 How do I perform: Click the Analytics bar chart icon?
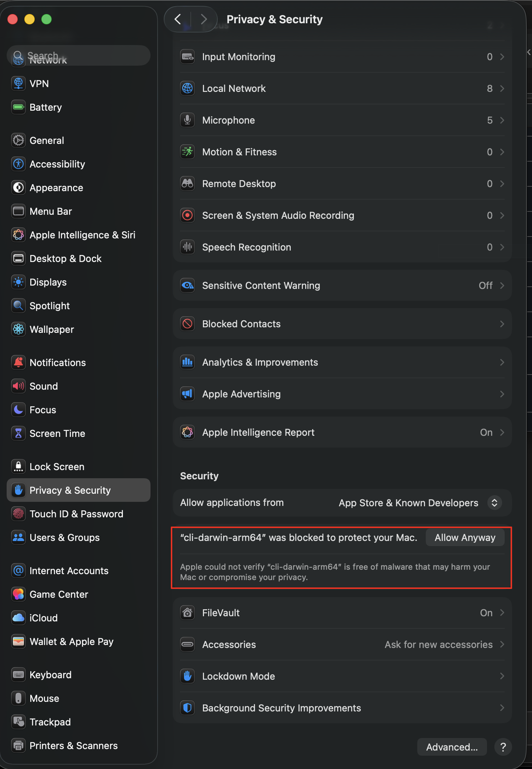coord(187,362)
